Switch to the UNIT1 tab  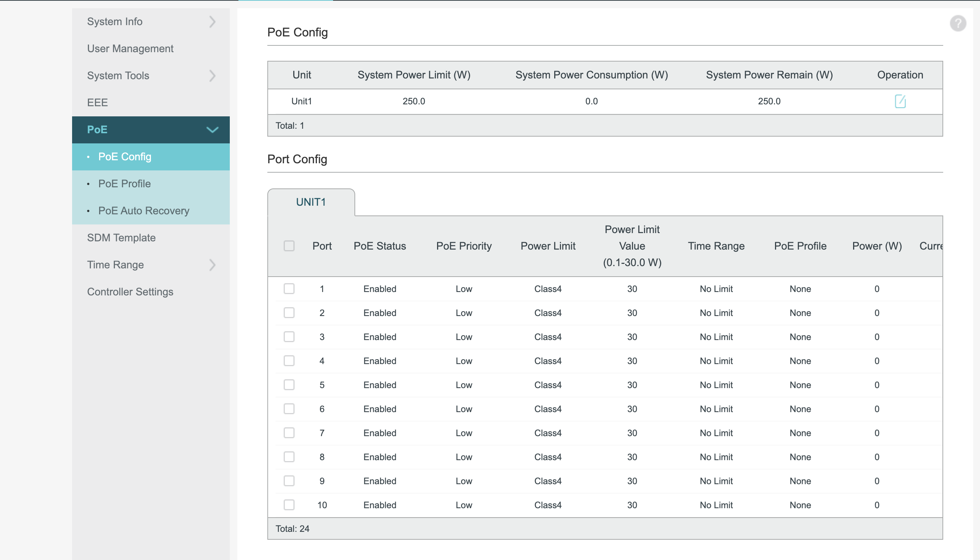311,202
